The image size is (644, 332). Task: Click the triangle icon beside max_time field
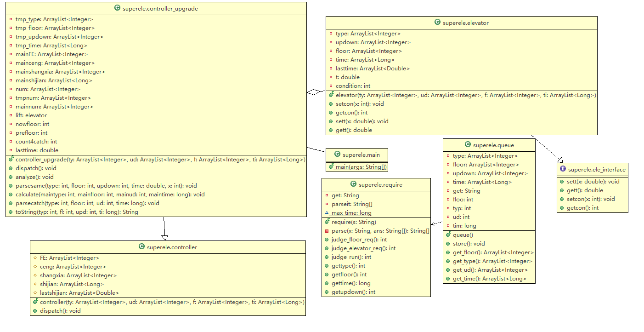[x=327, y=213]
